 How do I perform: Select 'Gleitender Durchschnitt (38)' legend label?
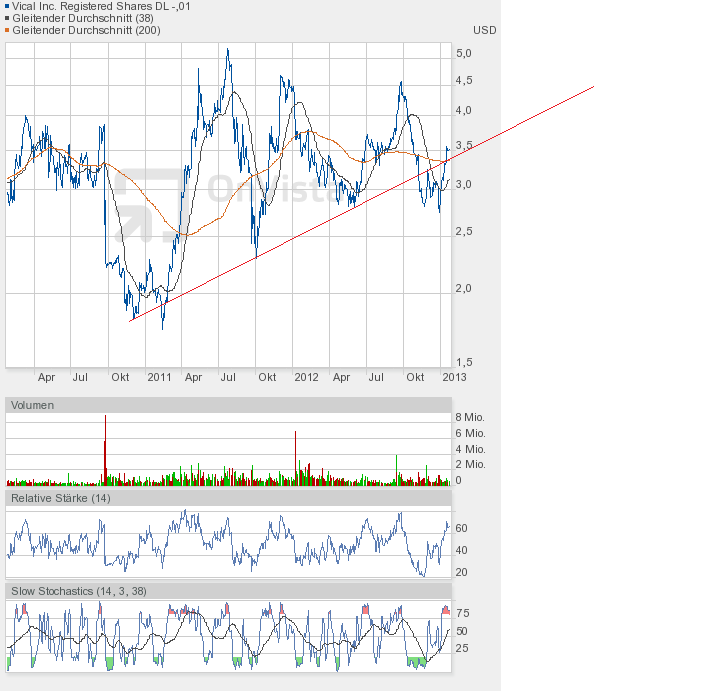83,19
